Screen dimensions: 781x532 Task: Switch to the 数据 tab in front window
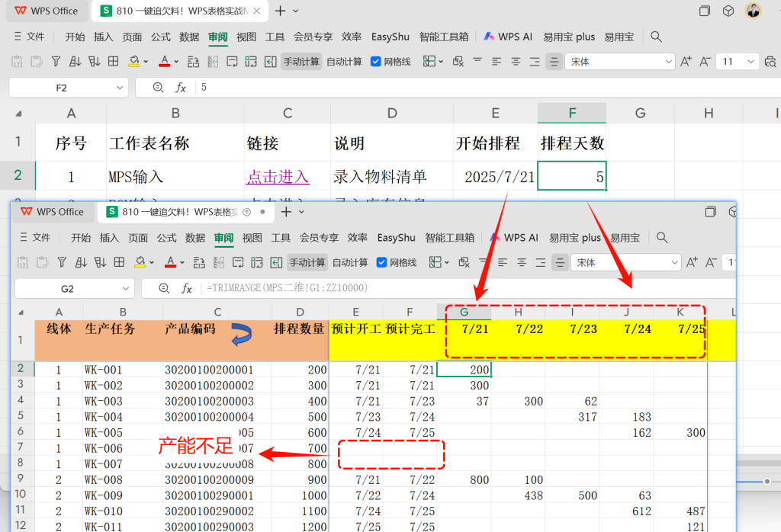(x=194, y=237)
